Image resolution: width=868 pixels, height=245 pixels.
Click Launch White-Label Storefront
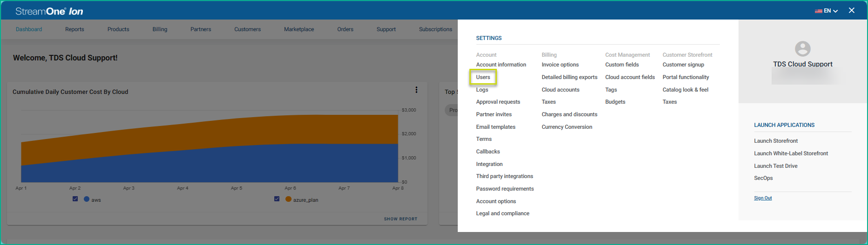click(x=791, y=153)
